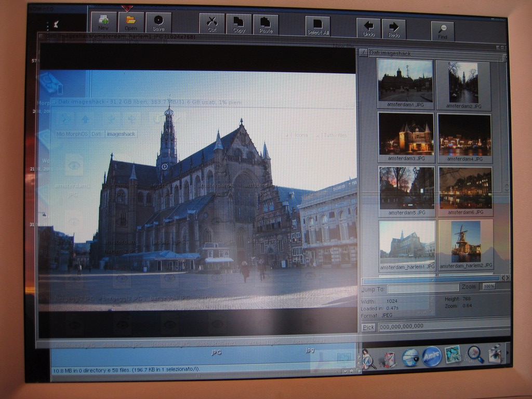532x399 pixels.
Task: Open the amsterdam4.JPG thumbnail
Action: (x=464, y=135)
